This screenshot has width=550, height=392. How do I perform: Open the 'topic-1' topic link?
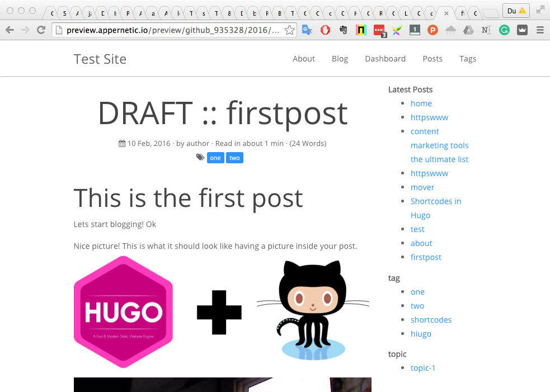[x=423, y=368]
